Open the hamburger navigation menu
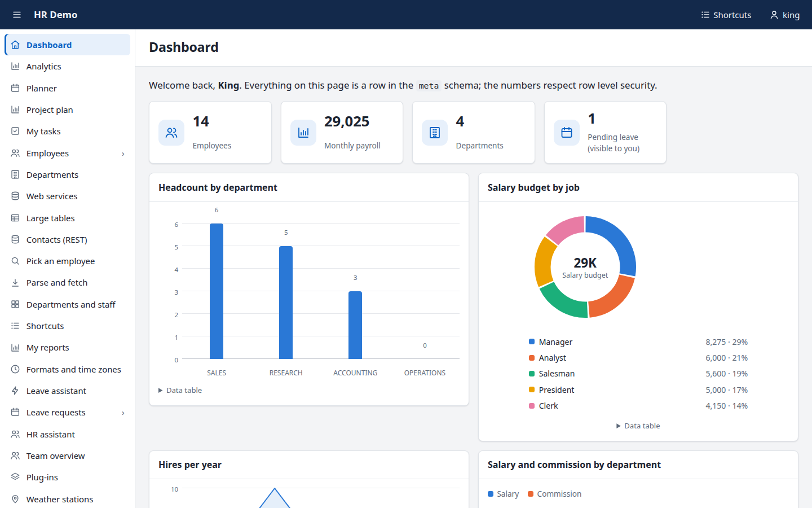This screenshot has height=508, width=812. pyautogui.click(x=17, y=15)
